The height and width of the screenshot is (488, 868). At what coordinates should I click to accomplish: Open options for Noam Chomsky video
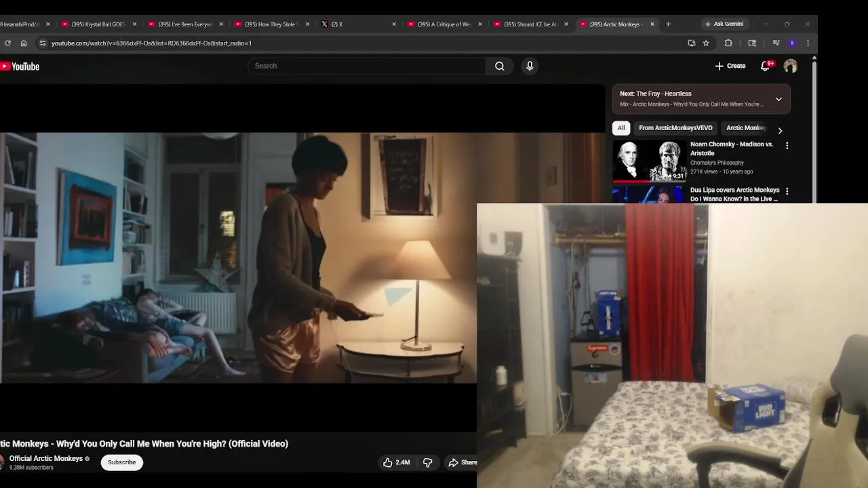787,146
